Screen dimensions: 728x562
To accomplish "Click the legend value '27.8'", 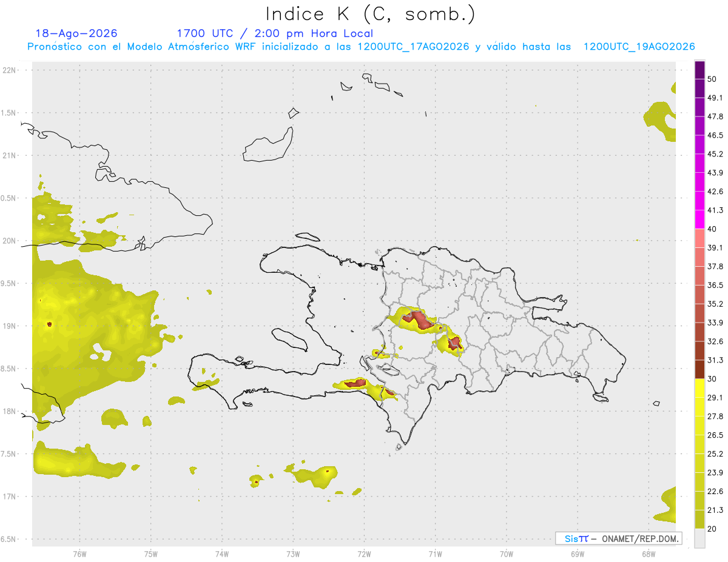I will [x=715, y=416].
